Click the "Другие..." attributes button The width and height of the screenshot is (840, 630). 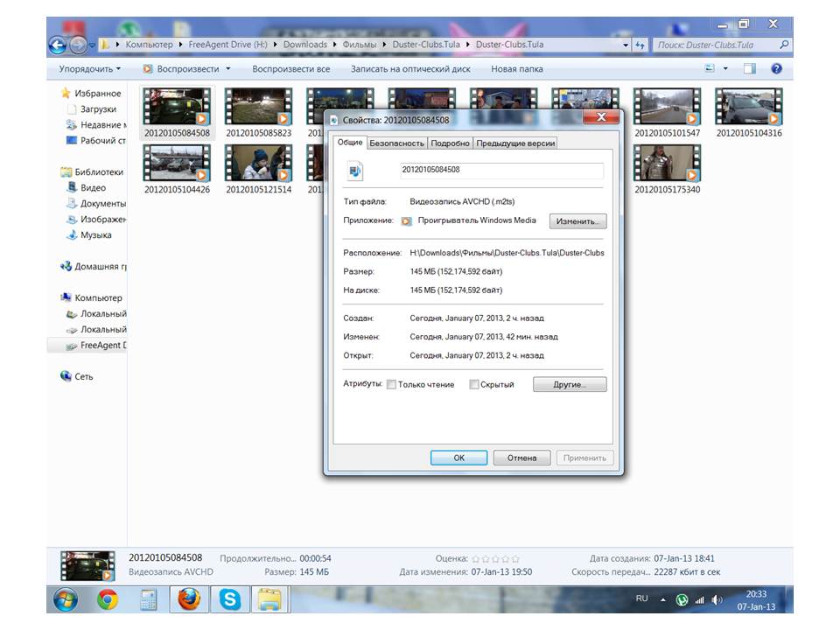pos(569,384)
